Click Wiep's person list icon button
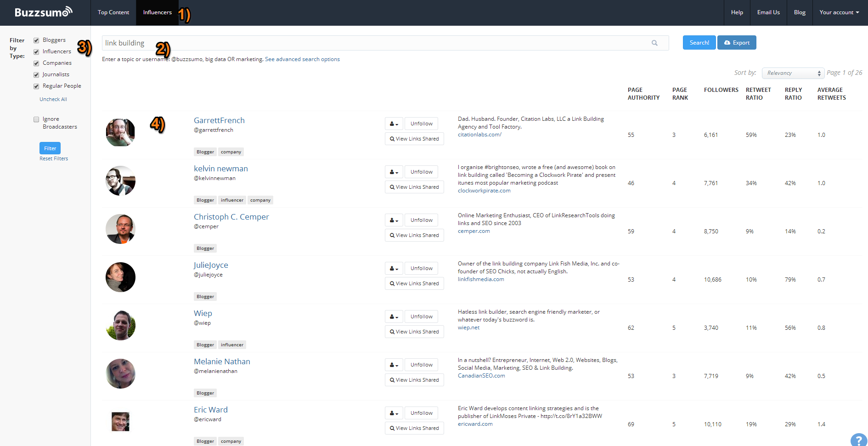Screen dimensions: 868x446 394,316
